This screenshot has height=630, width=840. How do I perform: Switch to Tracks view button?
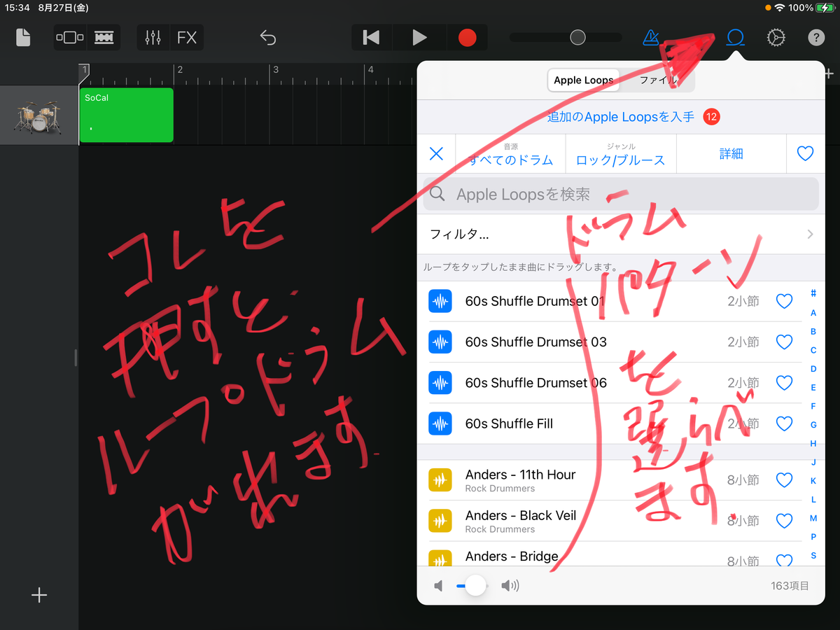pyautogui.click(x=104, y=37)
